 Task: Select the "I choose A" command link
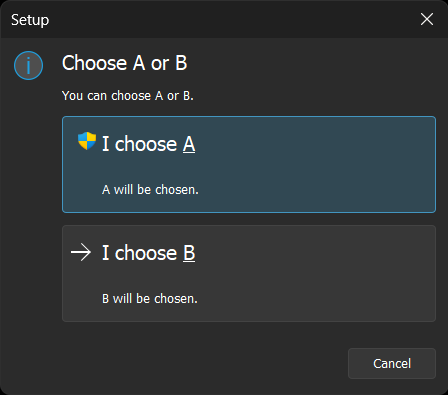[249, 164]
